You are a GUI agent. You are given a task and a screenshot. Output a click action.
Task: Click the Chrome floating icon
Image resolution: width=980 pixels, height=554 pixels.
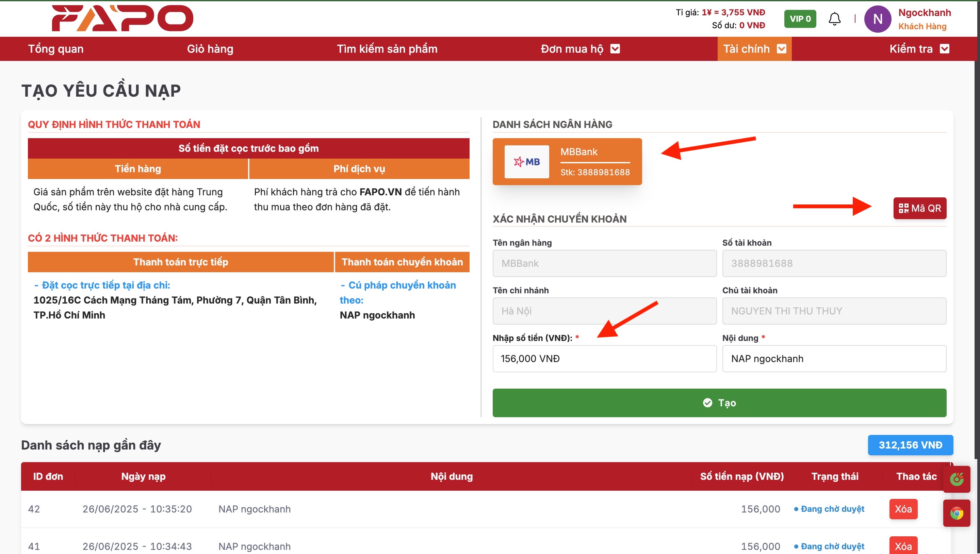click(956, 513)
